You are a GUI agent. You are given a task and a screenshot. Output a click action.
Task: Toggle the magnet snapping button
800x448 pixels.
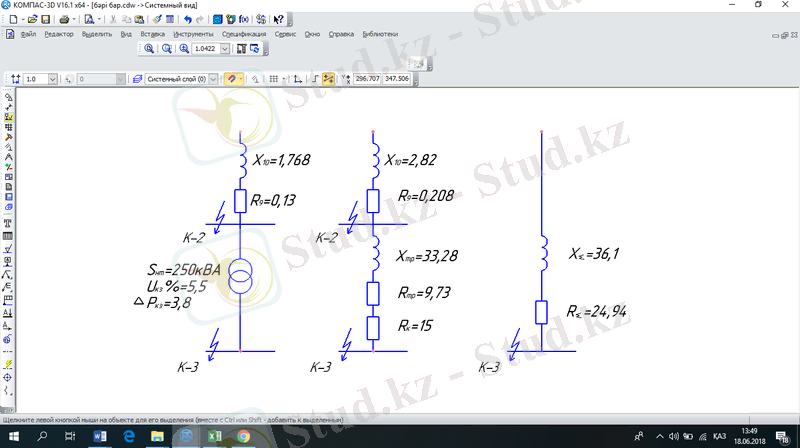(x=232, y=78)
